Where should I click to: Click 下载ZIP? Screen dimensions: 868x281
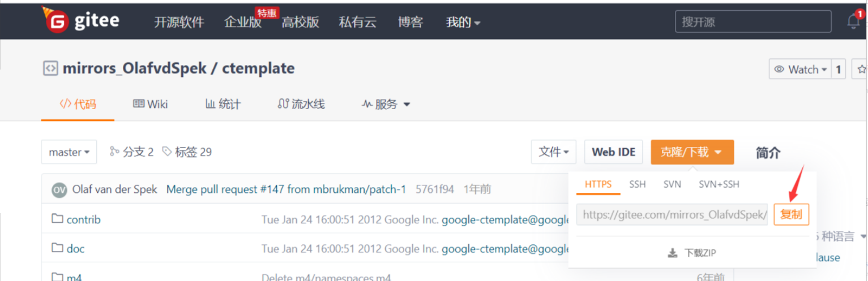tap(692, 253)
